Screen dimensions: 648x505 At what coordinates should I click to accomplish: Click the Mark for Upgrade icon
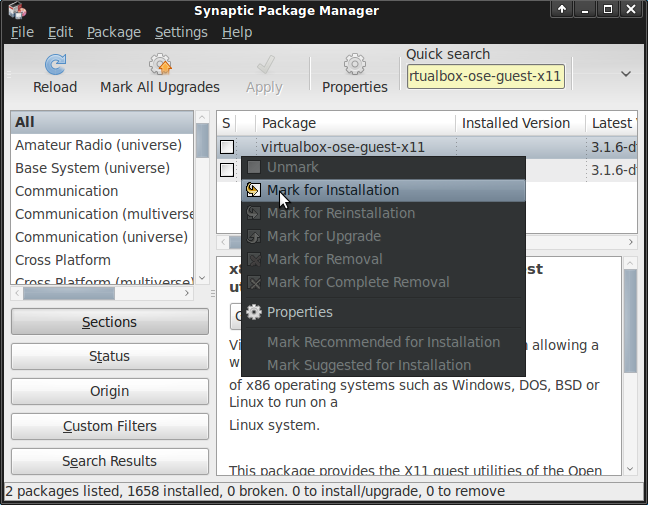(254, 236)
